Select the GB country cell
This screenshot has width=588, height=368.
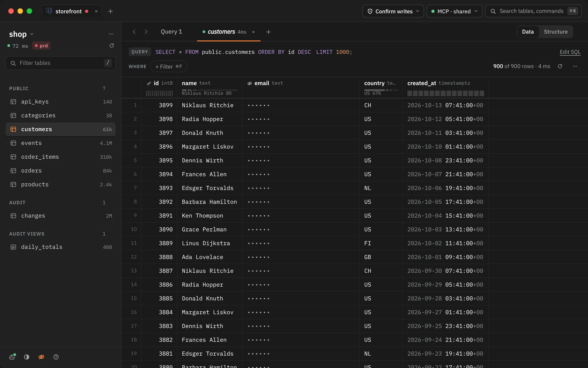(381, 257)
